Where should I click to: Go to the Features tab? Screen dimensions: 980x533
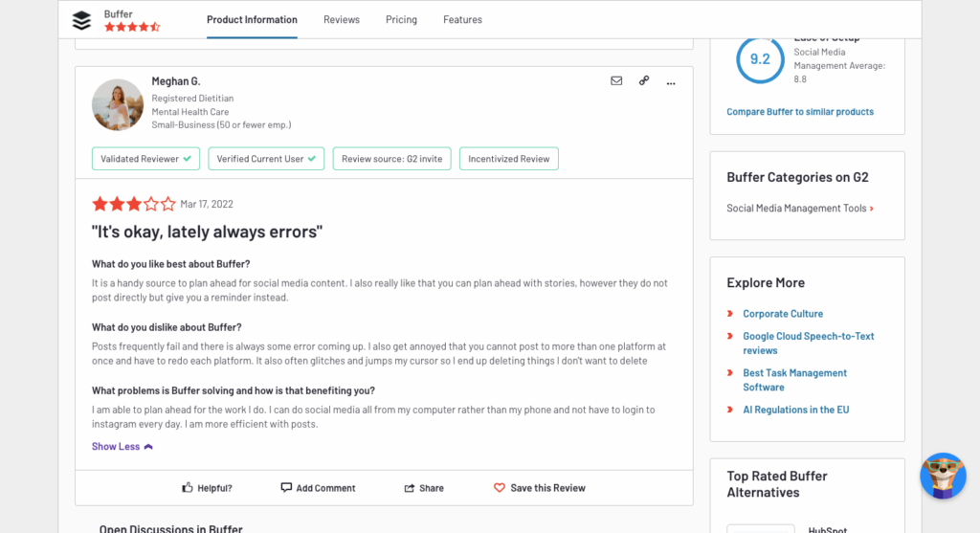(x=462, y=20)
